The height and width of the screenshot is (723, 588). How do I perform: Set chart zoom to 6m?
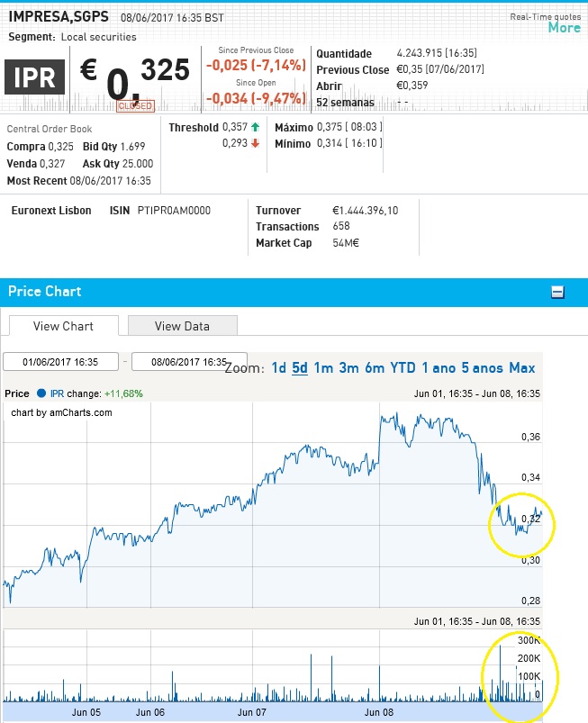point(375,368)
